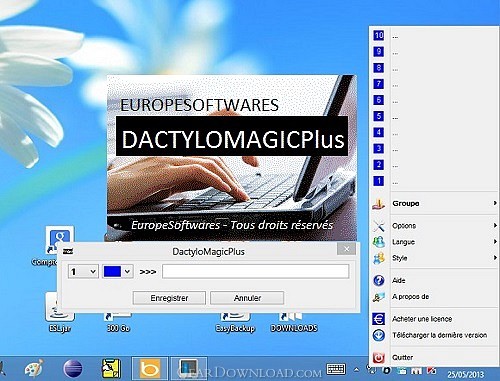Image resolution: width=500 pixels, height=381 pixels.
Task: Select slot 6 in the tray menu
Action: [x=433, y=100]
